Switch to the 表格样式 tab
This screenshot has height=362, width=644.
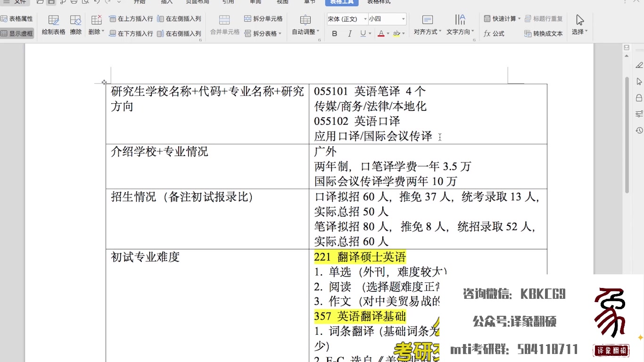click(x=379, y=2)
